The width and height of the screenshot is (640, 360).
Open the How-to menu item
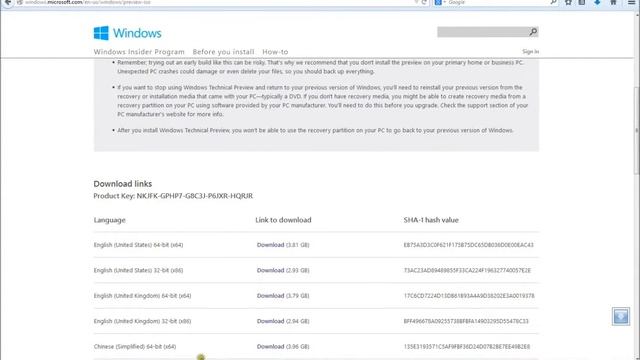275,52
